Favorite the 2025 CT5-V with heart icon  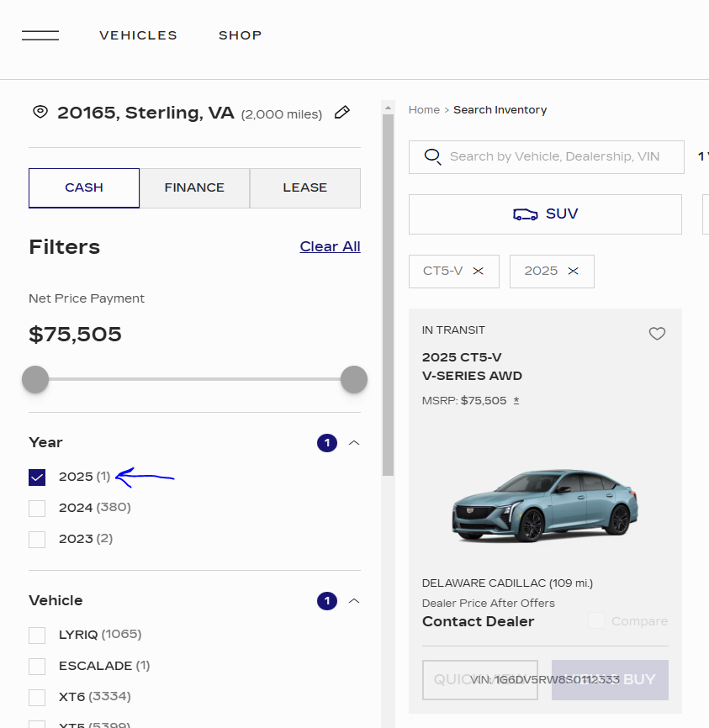[x=657, y=334]
